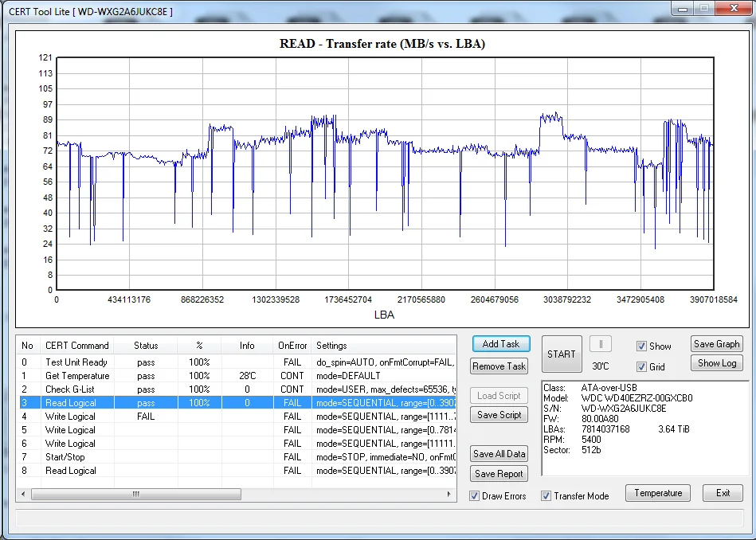
Task: Click Save All Data button
Action: 499,454
